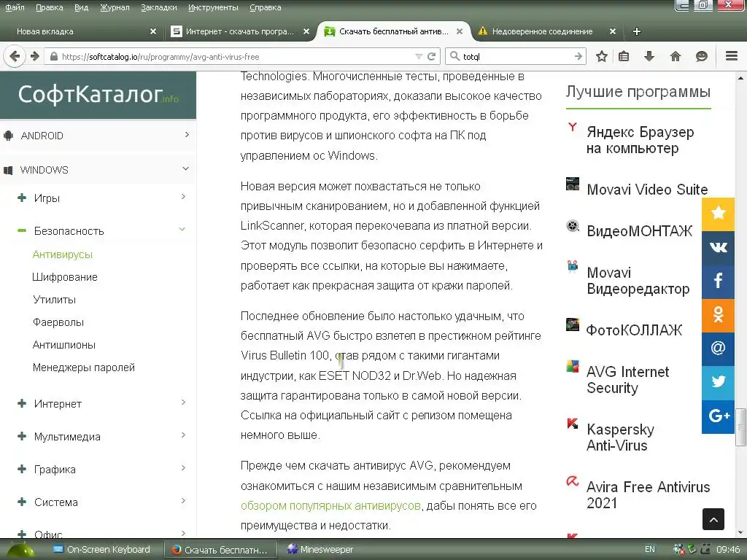Screen dimensions: 747x560
Task: Go forward with the browser forward arrow
Action: [x=35, y=56]
